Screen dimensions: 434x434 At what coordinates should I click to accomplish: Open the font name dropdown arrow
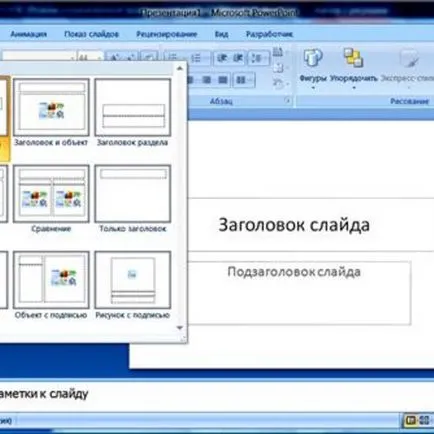point(73,57)
